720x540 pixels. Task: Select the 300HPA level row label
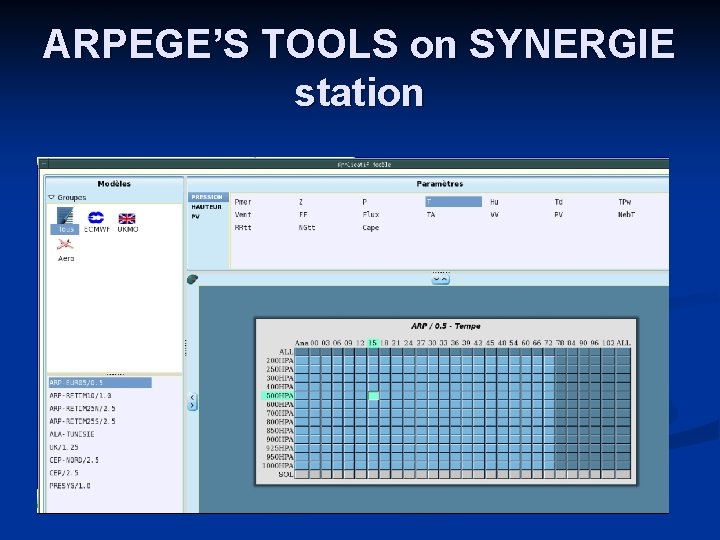(280, 378)
